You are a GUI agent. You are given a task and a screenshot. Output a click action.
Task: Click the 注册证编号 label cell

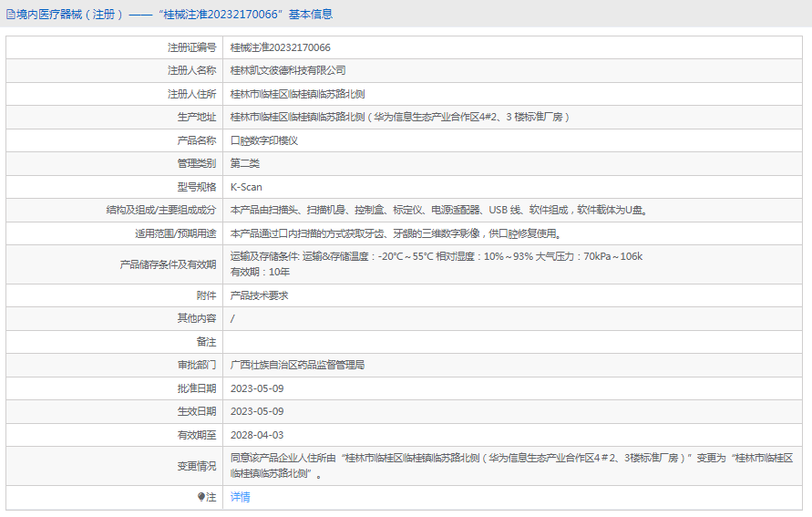pyautogui.click(x=191, y=47)
